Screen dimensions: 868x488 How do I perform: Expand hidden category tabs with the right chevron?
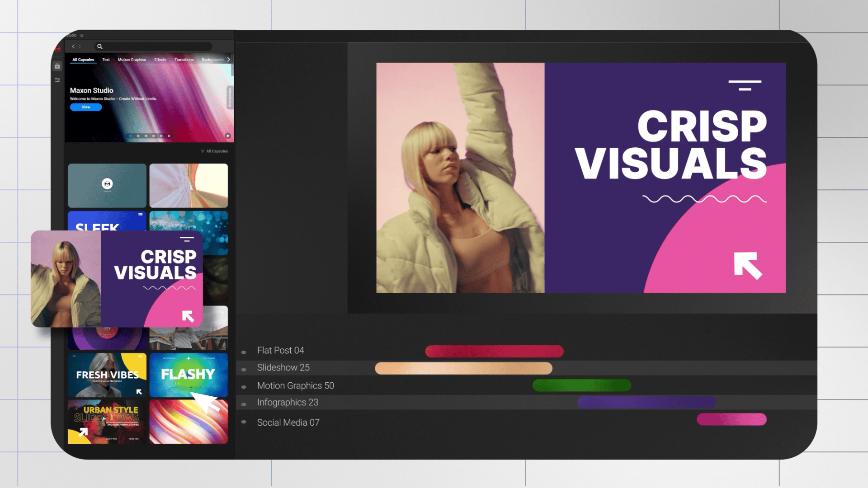[229, 60]
